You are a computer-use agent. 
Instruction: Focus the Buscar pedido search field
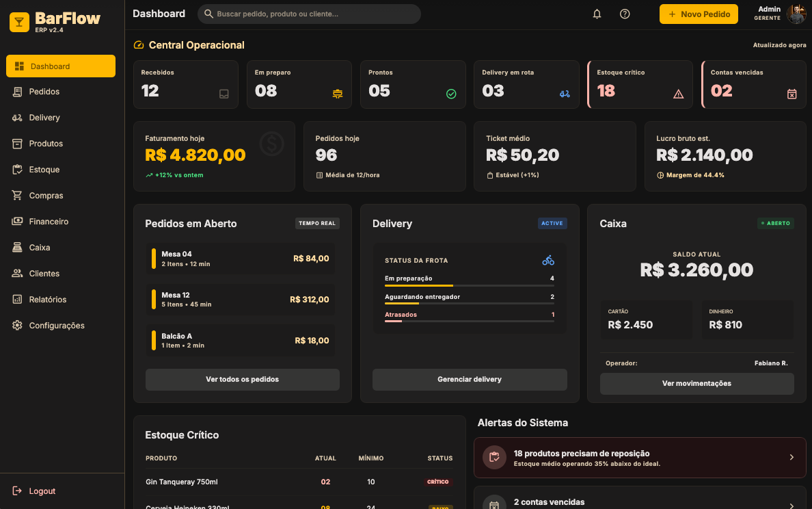[309, 14]
